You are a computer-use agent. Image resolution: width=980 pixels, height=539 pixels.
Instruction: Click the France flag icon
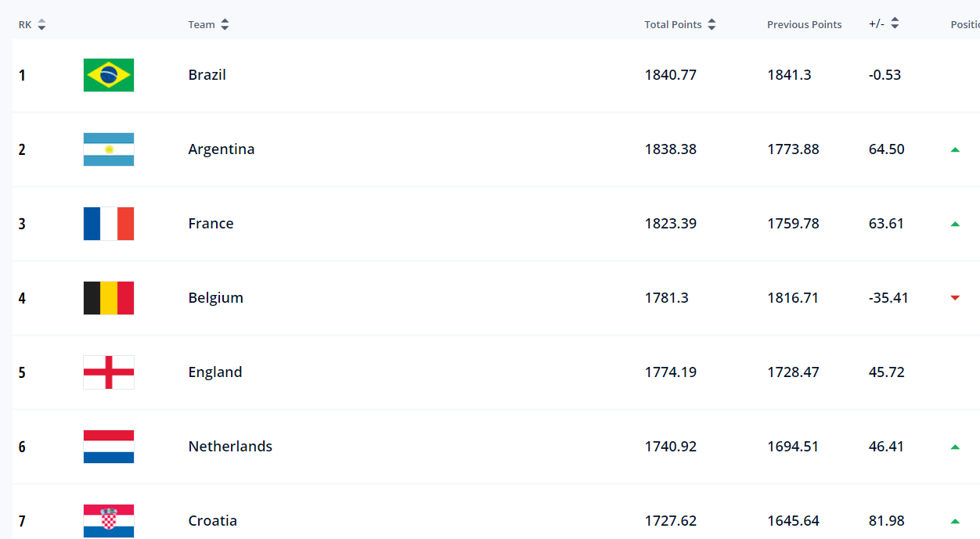(109, 224)
